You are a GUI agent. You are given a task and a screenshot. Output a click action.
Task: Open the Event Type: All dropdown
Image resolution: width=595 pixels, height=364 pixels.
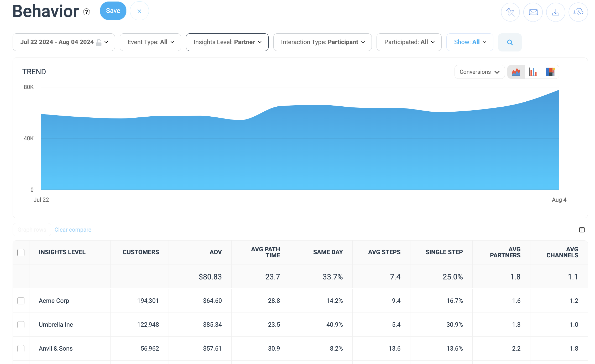click(x=150, y=42)
